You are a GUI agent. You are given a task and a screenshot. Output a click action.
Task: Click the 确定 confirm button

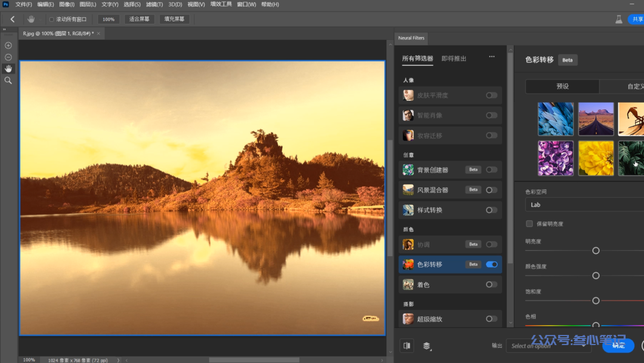click(x=618, y=346)
